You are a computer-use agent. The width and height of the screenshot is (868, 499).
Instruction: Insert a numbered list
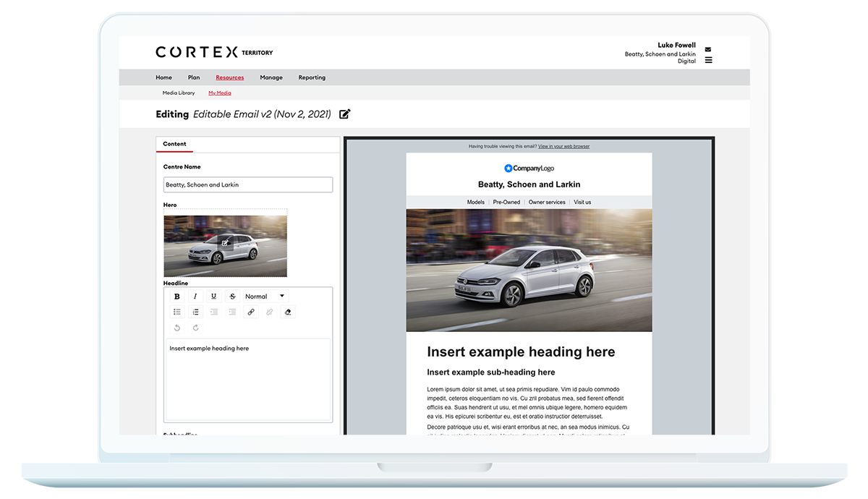(195, 312)
